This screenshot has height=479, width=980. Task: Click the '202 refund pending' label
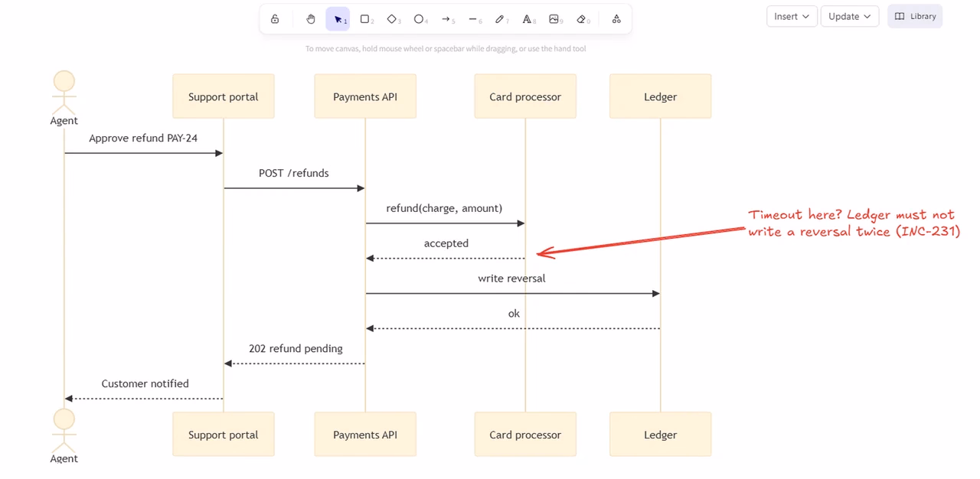point(296,349)
